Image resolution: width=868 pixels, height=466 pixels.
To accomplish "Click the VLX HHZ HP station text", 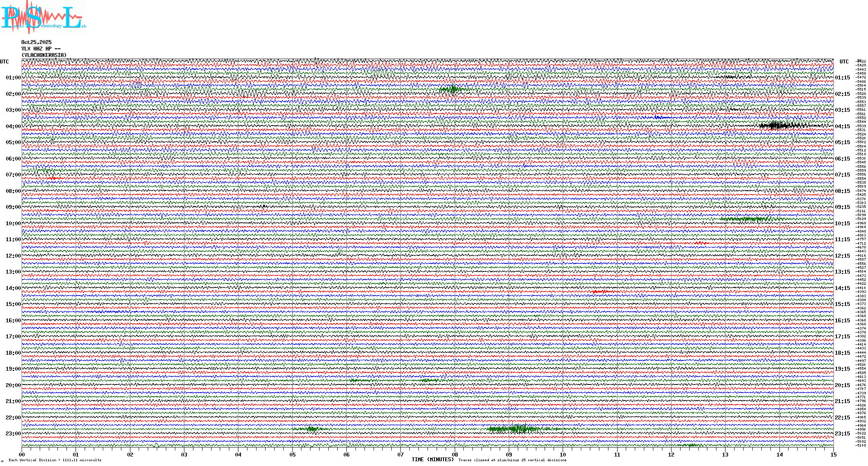I will click(41, 49).
